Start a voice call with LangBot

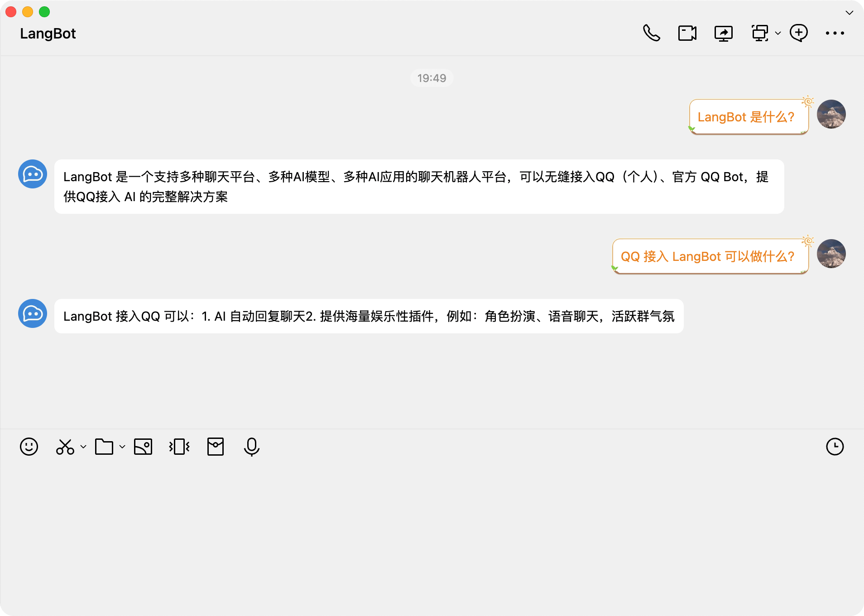tap(652, 33)
